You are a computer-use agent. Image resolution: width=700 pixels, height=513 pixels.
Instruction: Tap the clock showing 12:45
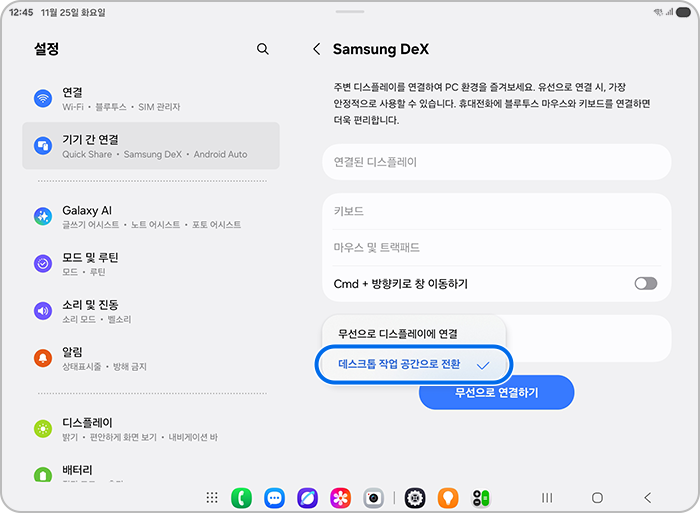click(x=21, y=13)
